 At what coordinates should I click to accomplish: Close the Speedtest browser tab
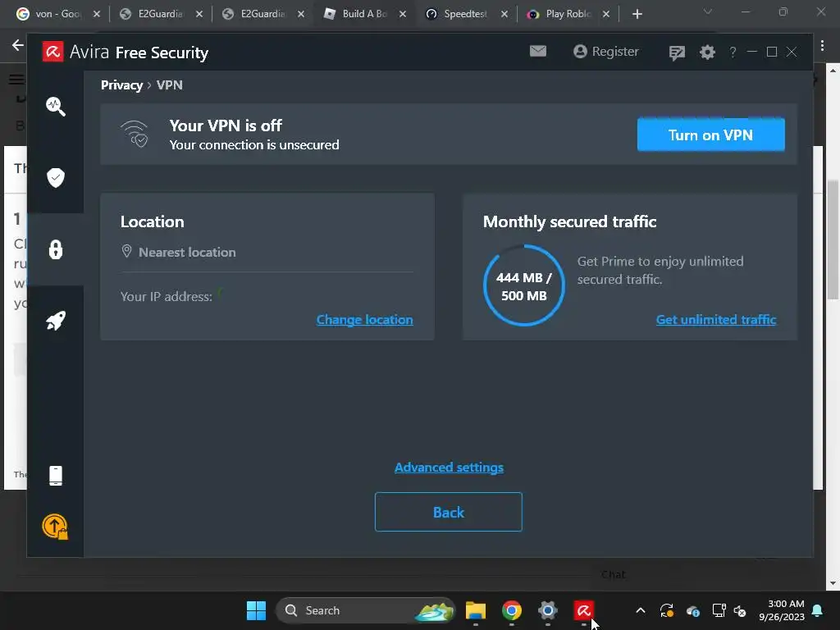point(504,14)
